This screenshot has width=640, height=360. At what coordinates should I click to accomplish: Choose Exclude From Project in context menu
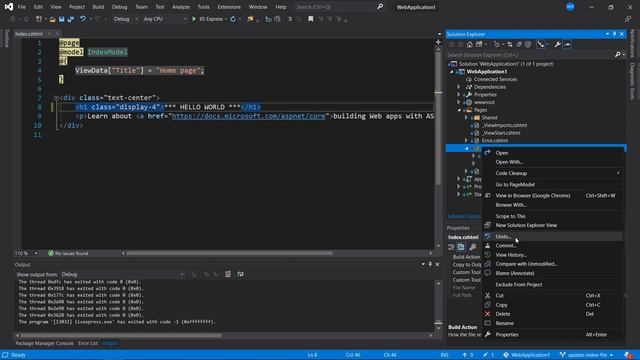point(553,284)
